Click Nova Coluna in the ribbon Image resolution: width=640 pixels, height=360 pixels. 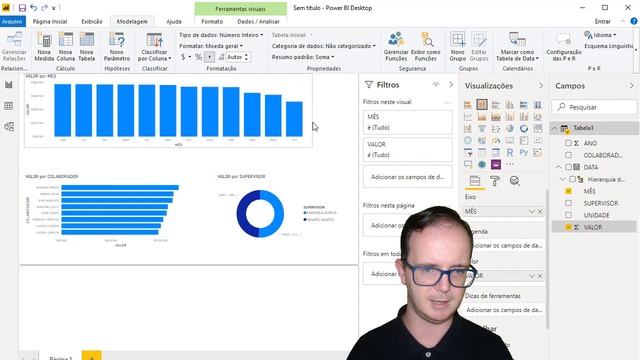tap(66, 47)
